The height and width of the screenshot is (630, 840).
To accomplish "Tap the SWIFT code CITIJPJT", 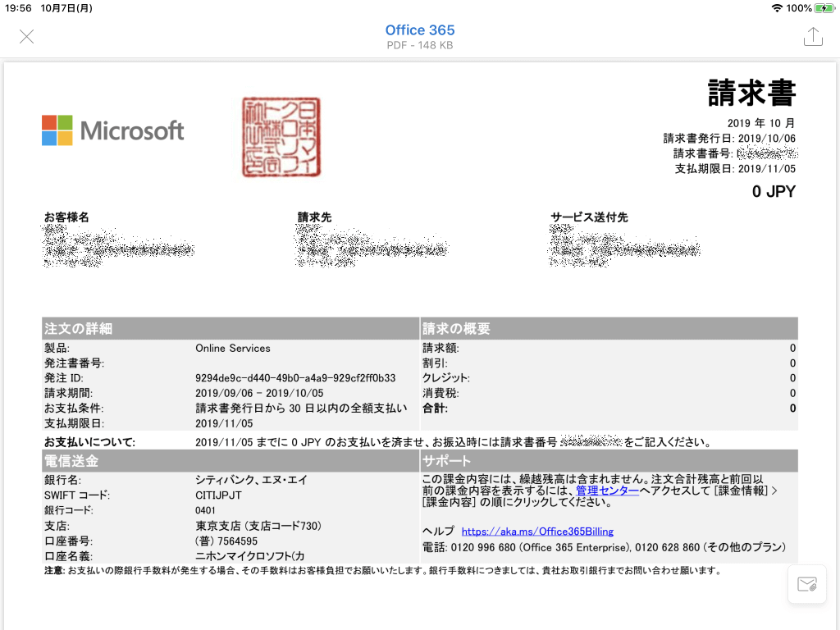I will (x=218, y=495).
